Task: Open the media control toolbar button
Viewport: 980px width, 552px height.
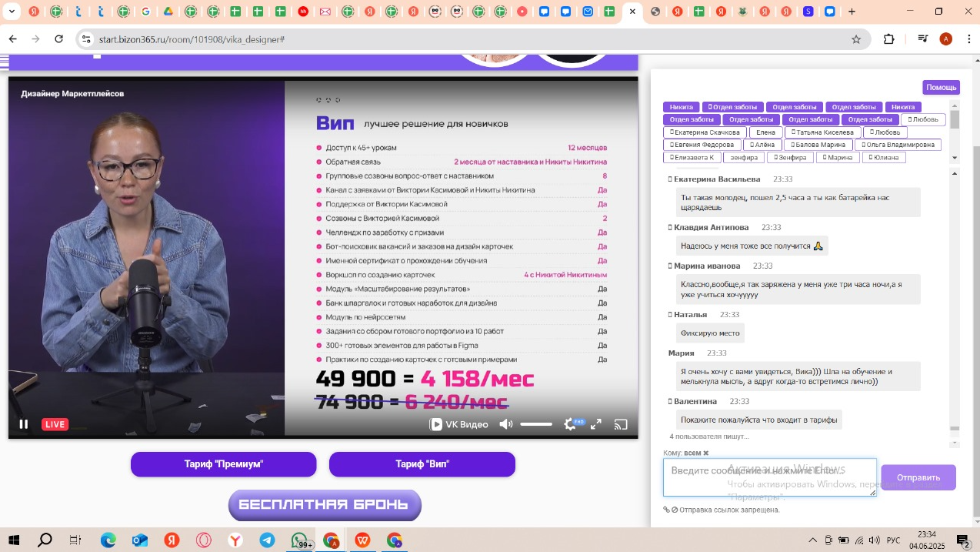Action: 923,39
